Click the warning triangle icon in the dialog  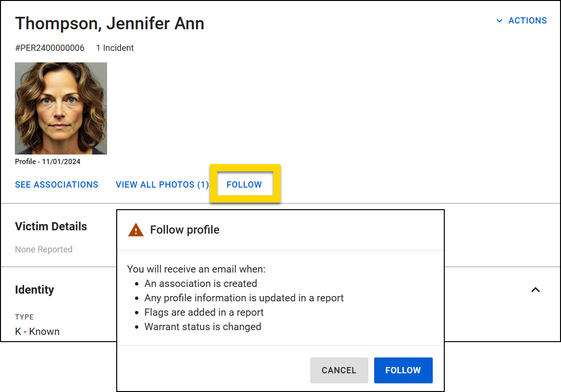[136, 229]
